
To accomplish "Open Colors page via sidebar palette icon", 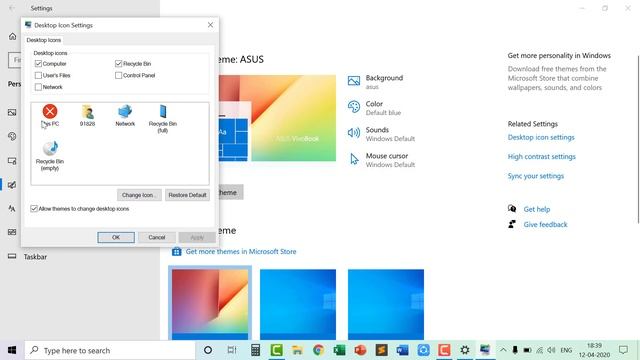I will pyautogui.click(x=12, y=136).
